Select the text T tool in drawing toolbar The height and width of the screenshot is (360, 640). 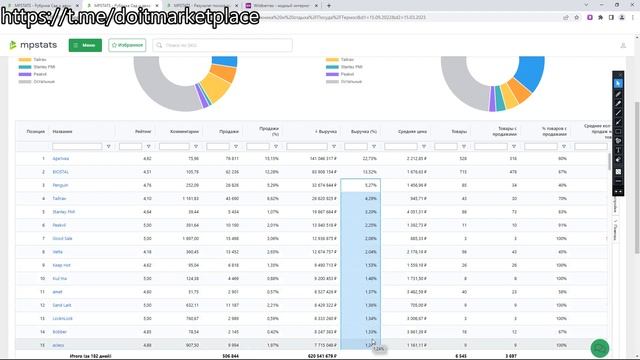pyautogui.click(x=618, y=150)
